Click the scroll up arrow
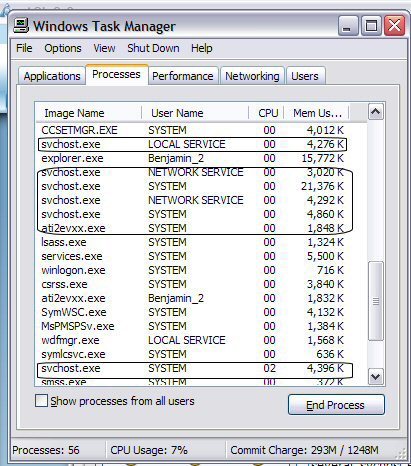411x466 pixels. 376,112
